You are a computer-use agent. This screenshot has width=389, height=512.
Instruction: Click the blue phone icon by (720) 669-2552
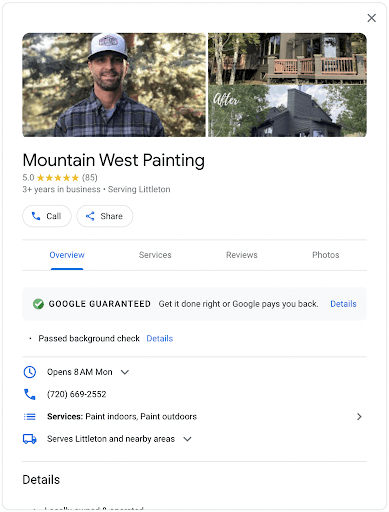click(x=30, y=394)
